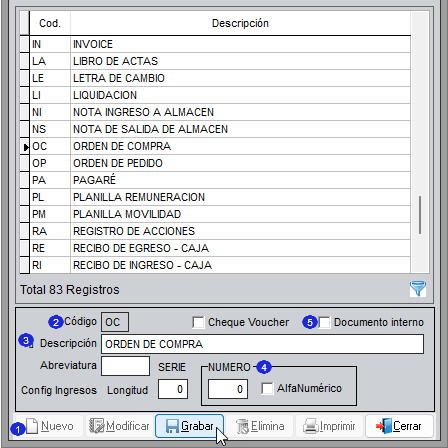448x448 pixels.
Task: Toggle the Cheque Voucher checkbox
Action: tap(198, 322)
